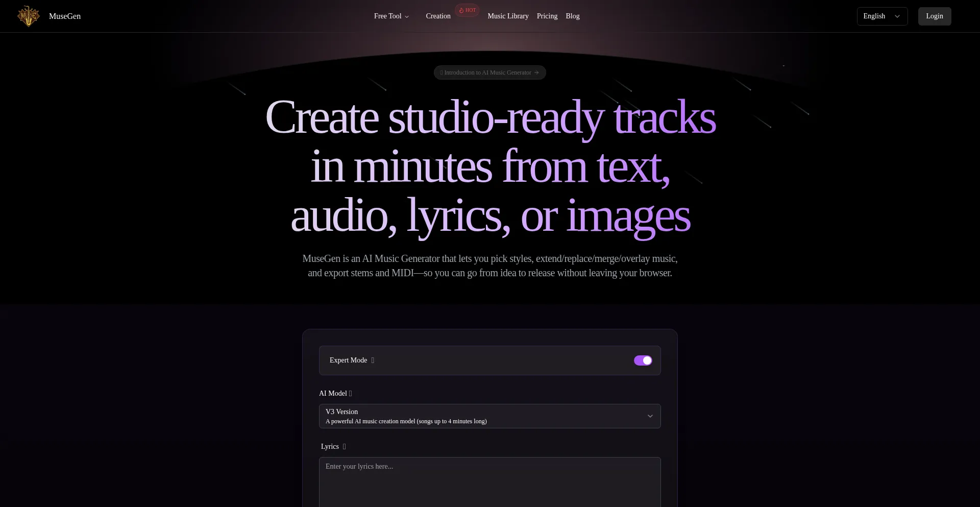Image resolution: width=980 pixels, height=507 pixels.
Task: Open the English language selector
Action: [882, 16]
